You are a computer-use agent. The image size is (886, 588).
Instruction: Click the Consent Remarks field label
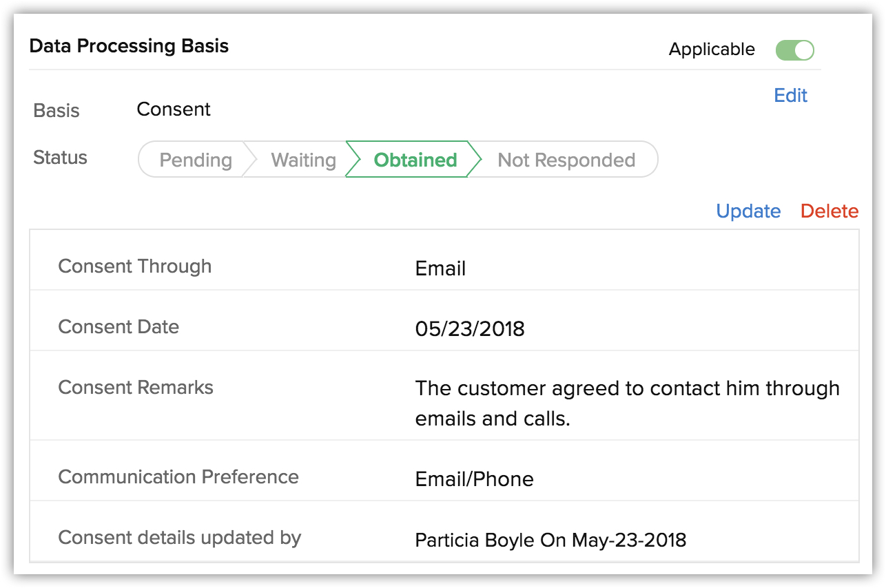136,388
